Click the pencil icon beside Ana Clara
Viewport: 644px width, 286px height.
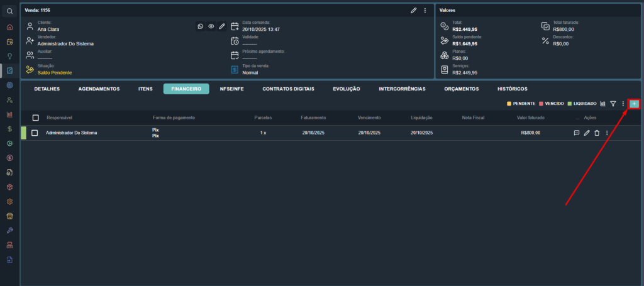[x=222, y=26]
